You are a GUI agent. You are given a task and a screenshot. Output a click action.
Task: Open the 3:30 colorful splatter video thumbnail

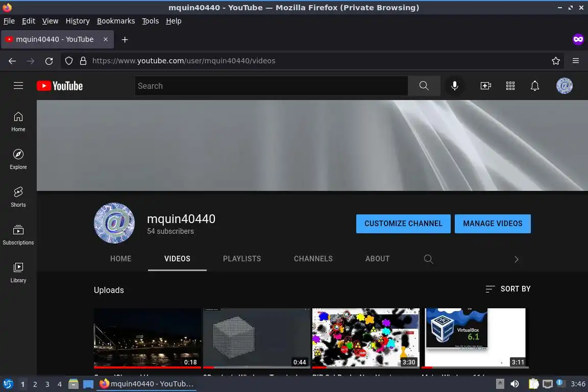click(x=365, y=338)
